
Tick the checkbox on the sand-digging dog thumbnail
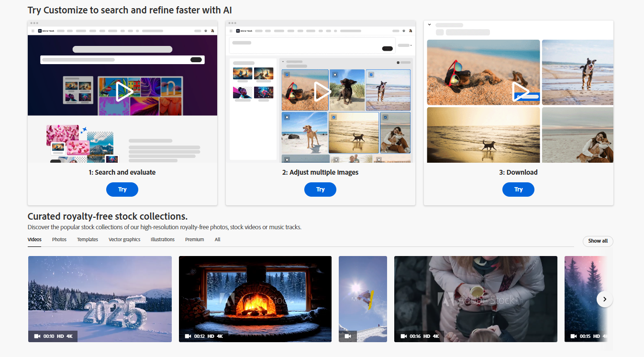click(x=287, y=75)
